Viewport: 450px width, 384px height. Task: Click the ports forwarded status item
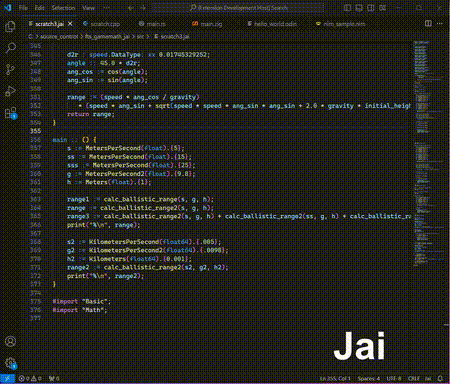point(54,379)
